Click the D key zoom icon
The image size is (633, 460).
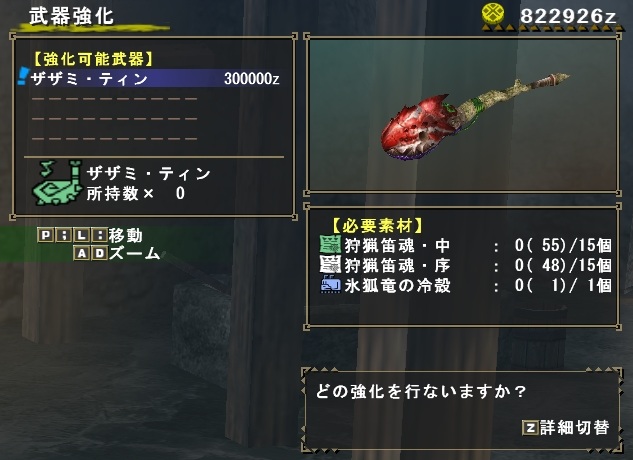(99, 253)
